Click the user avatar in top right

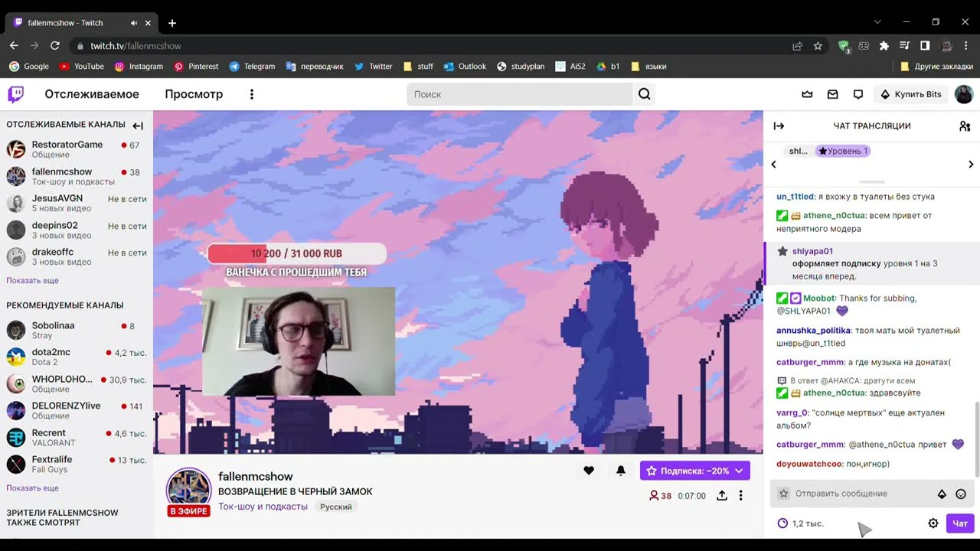tap(964, 94)
